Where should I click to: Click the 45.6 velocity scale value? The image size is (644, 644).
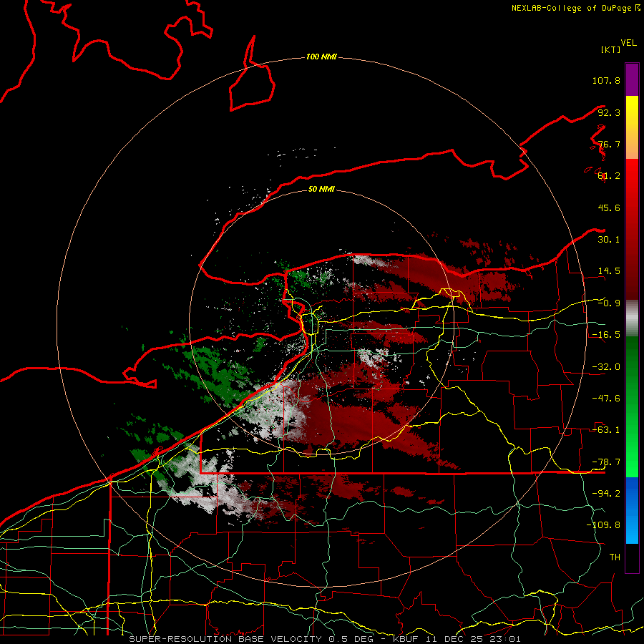(609, 208)
